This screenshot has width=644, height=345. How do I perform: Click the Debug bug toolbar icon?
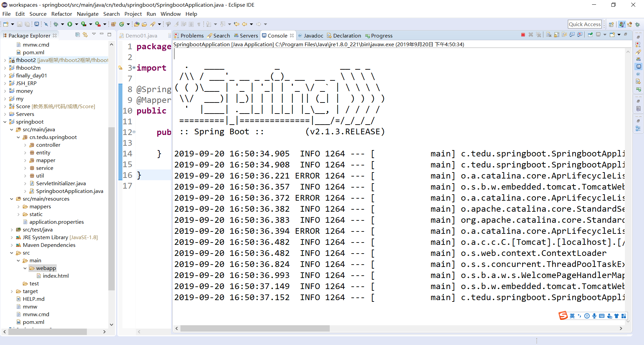pos(56,24)
